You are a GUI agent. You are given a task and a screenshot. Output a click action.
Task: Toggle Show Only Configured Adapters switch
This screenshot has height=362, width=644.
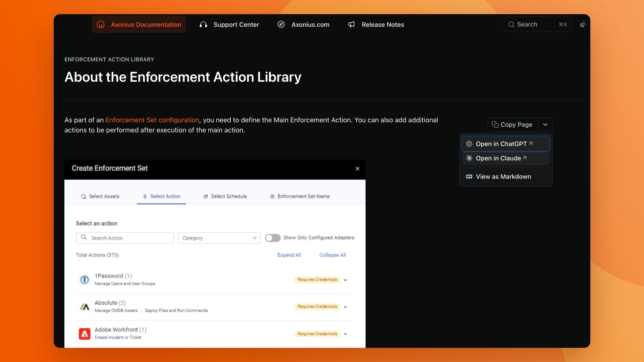(x=273, y=238)
